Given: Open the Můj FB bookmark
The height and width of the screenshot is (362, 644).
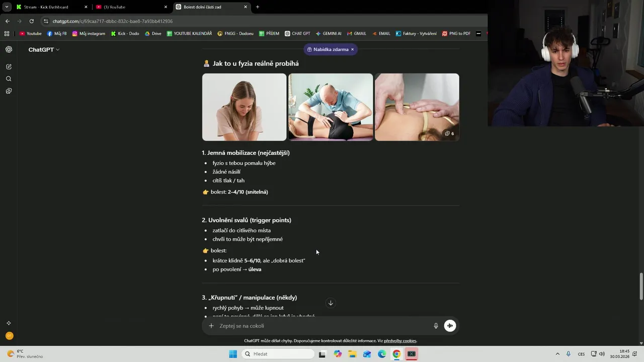Looking at the screenshot, I should 57,34.
